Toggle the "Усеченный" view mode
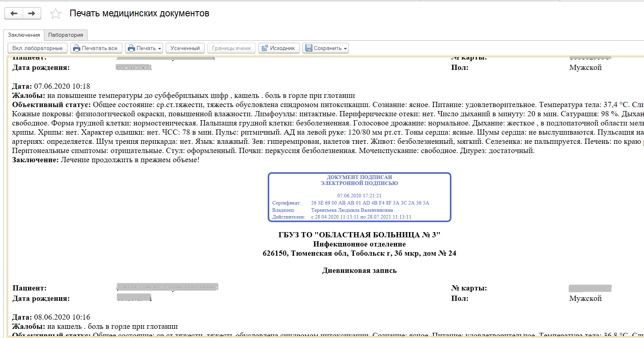Image resolution: width=644 pixels, height=338 pixels. [x=185, y=48]
